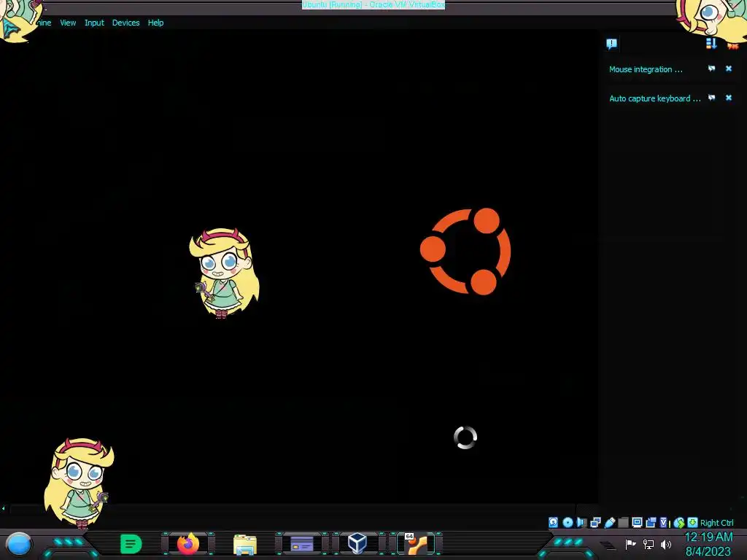The height and width of the screenshot is (560, 747).
Task: Open Firefox from the taskbar
Action: 188,544
